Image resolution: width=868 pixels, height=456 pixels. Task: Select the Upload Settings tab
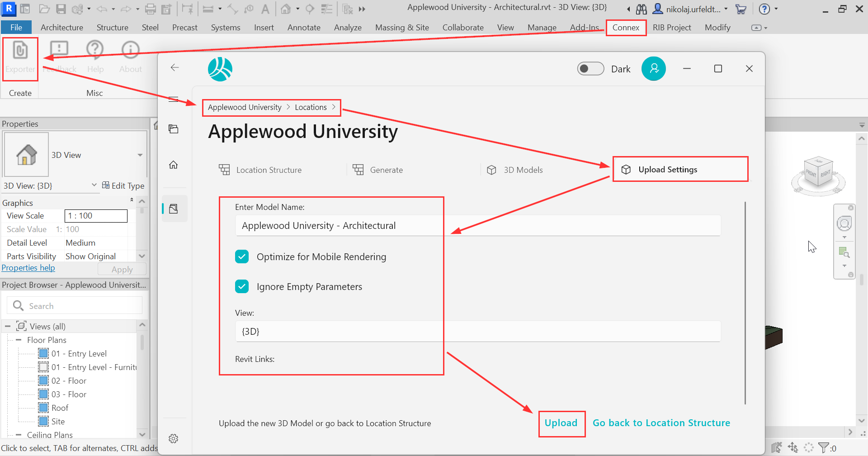click(x=667, y=170)
